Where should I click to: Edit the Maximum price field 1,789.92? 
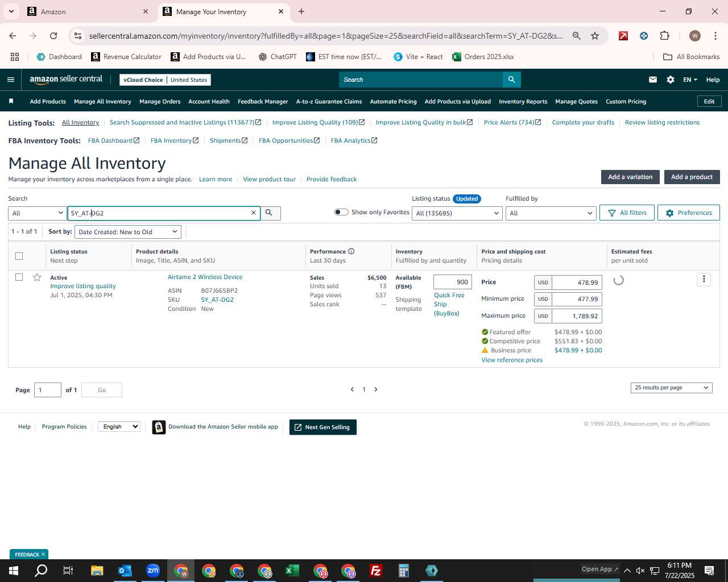coord(577,316)
